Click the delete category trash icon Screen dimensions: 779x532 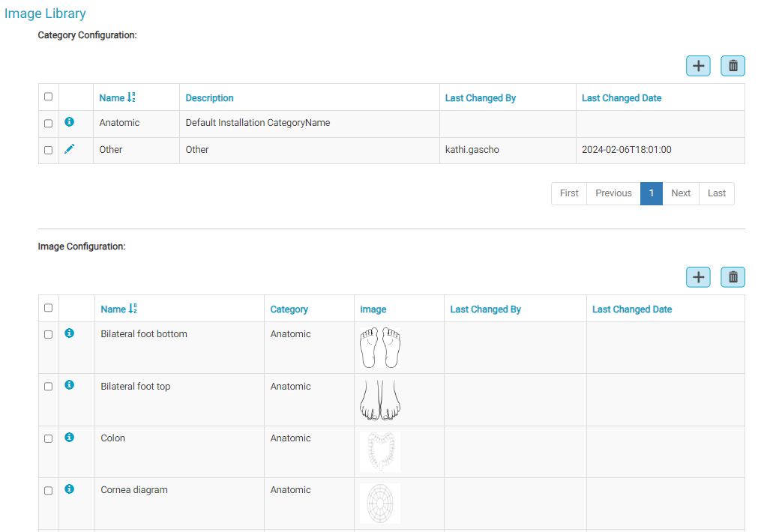(733, 66)
